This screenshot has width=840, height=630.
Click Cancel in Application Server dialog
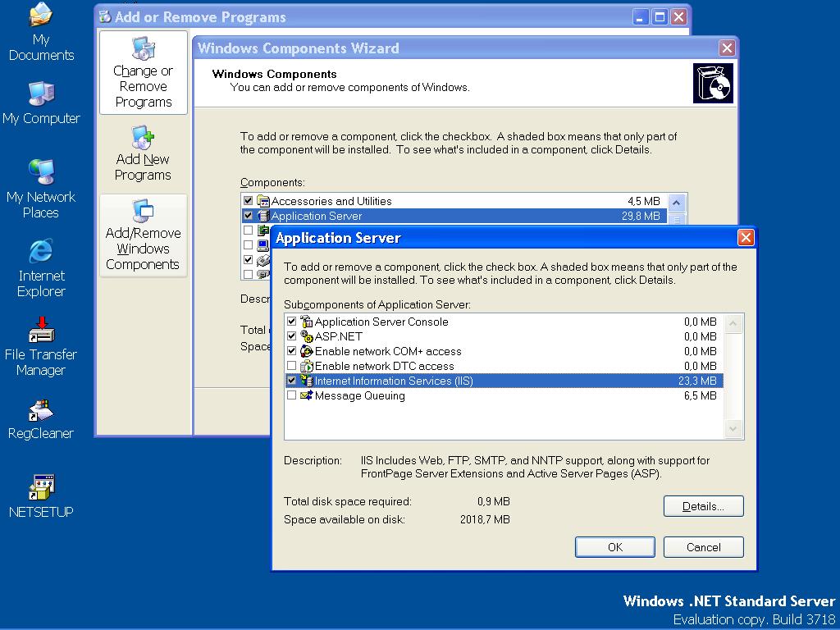click(x=703, y=547)
